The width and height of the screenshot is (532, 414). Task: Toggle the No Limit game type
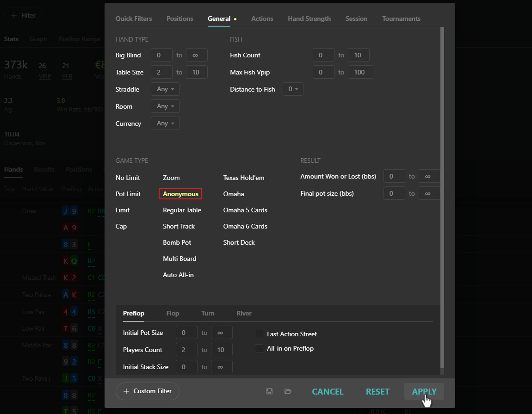(128, 178)
